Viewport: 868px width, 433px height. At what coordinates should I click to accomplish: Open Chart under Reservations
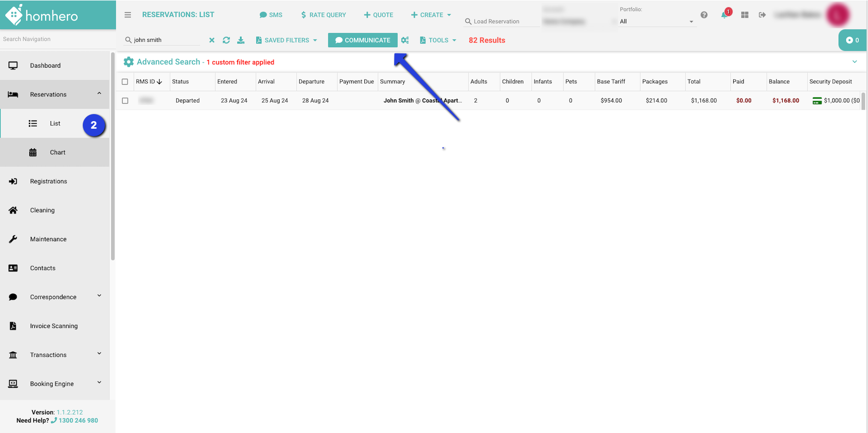[58, 152]
